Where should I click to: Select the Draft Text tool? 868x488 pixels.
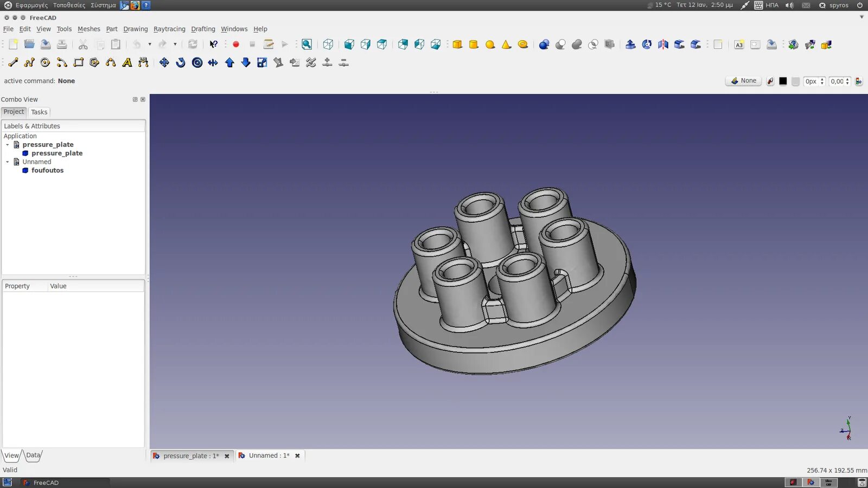(127, 62)
